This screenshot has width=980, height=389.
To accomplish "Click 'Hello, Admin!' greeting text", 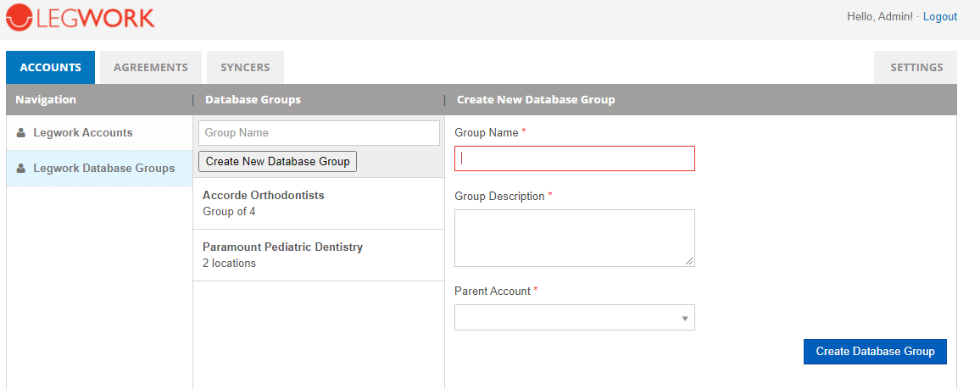I will coord(880,17).
